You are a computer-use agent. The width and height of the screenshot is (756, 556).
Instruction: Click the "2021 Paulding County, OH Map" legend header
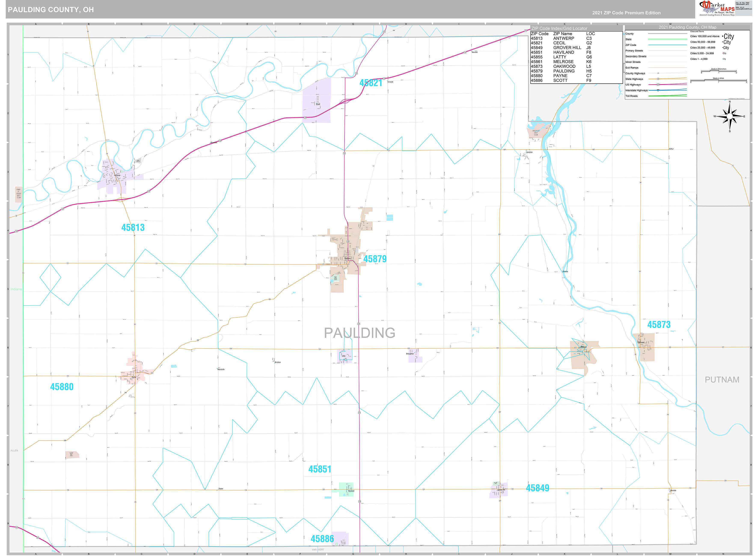click(687, 27)
